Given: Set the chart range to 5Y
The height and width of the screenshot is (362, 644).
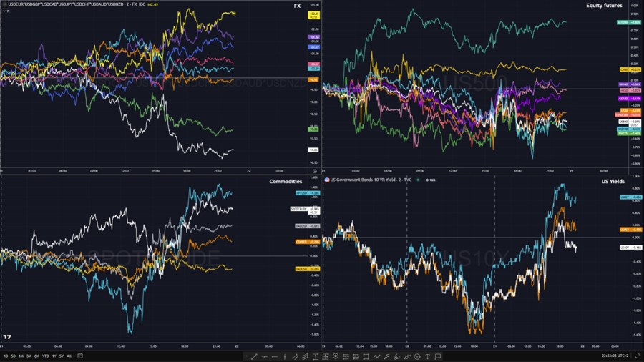Looking at the screenshot, I should [61, 356].
